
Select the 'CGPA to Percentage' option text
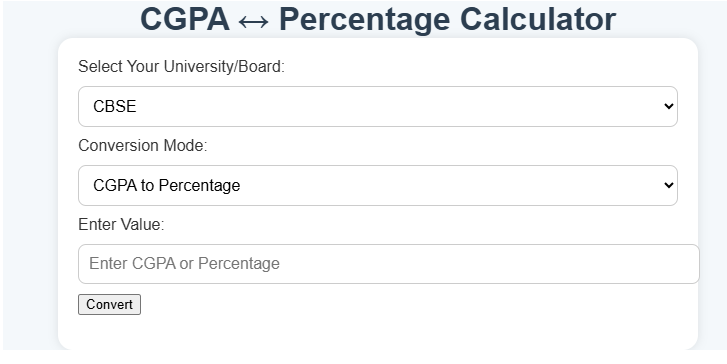tap(166, 185)
